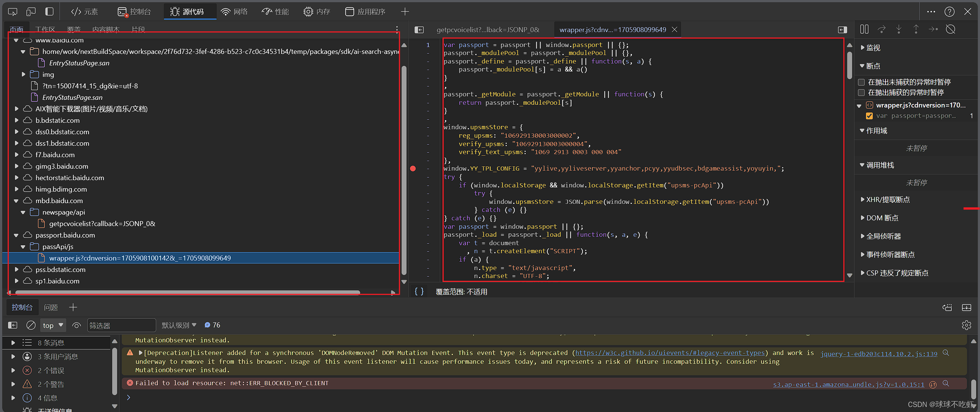Screen dimensions: 980x412
Task: Open the 元素 (Elements) tab
Action: click(x=85, y=12)
